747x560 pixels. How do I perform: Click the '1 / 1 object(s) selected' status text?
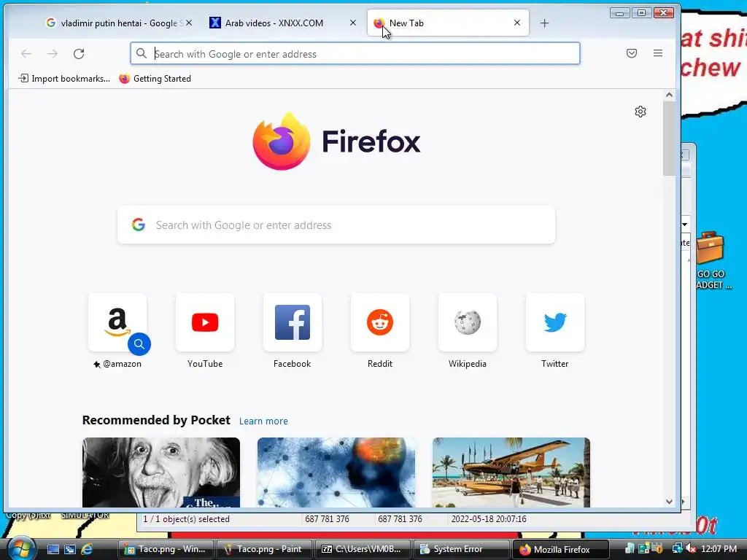[186, 519]
